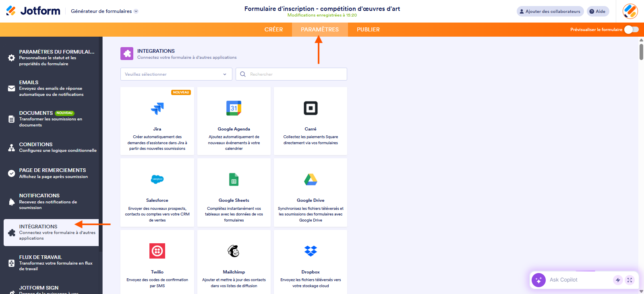The width and height of the screenshot is (644, 294).
Task: Click the 'Google Agenda' card title
Action: tap(234, 129)
